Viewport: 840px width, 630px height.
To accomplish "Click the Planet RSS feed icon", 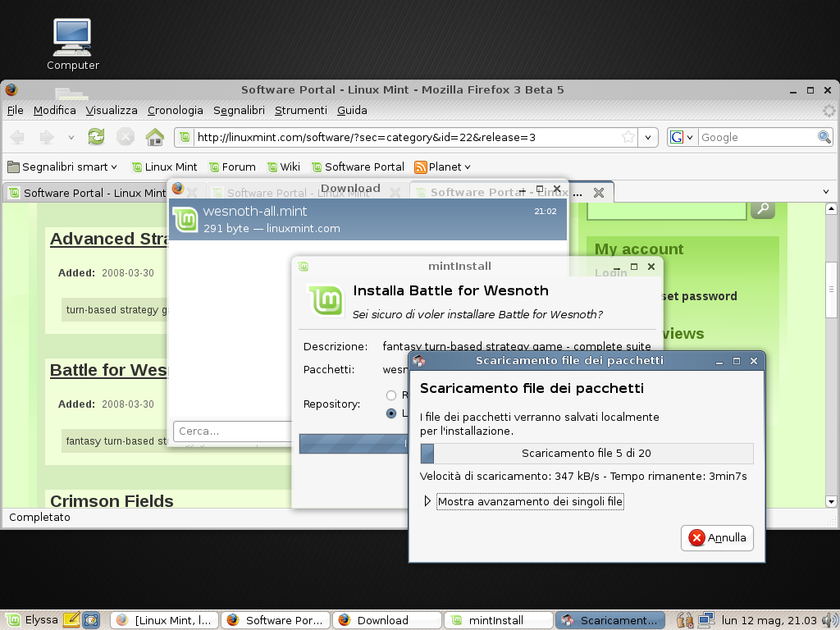I will (421, 167).
